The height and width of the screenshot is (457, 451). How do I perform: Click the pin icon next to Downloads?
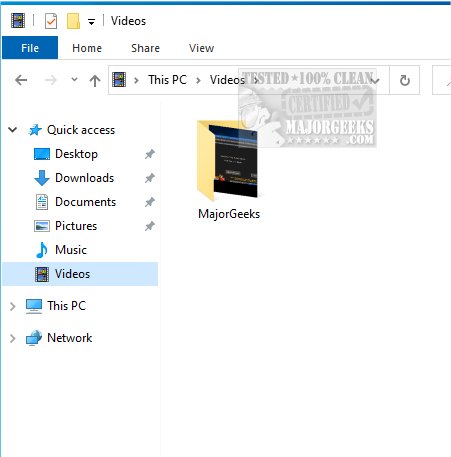(x=150, y=178)
